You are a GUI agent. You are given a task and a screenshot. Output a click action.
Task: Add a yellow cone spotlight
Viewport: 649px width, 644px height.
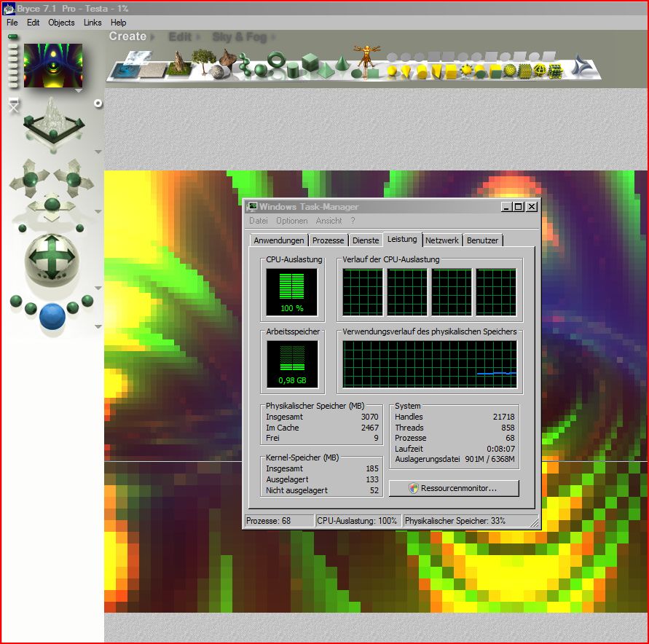406,71
